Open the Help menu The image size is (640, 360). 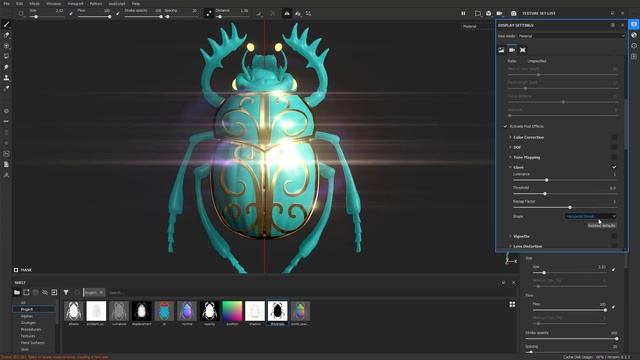pos(136,3)
